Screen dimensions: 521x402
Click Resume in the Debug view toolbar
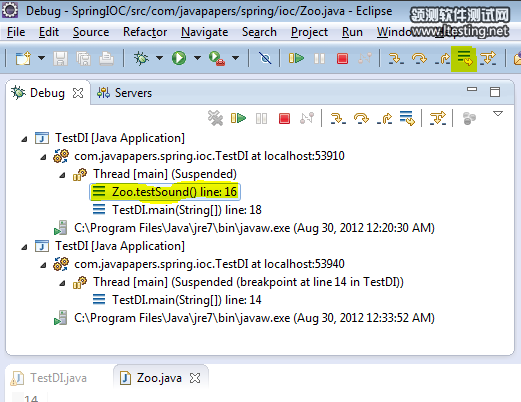coord(238,118)
